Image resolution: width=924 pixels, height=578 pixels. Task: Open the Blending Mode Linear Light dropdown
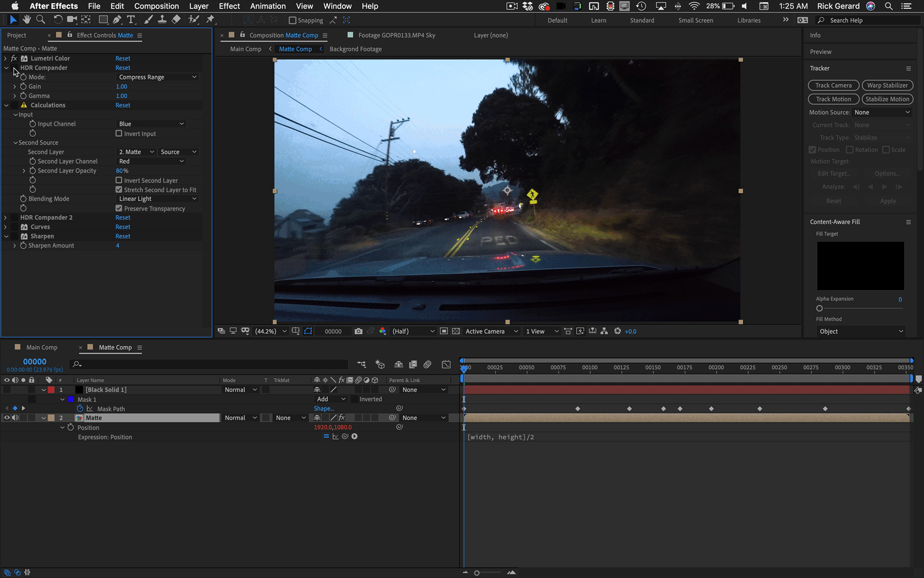click(x=157, y=199)
